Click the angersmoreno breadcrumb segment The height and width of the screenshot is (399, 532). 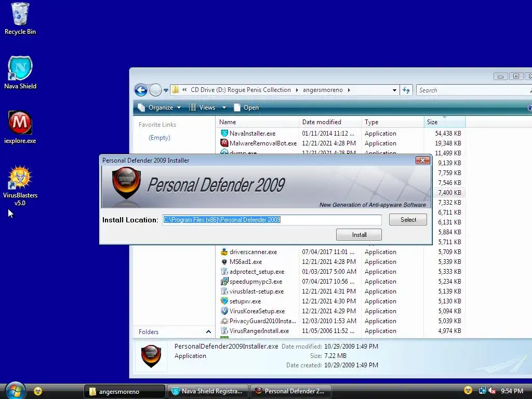[323, 90]
